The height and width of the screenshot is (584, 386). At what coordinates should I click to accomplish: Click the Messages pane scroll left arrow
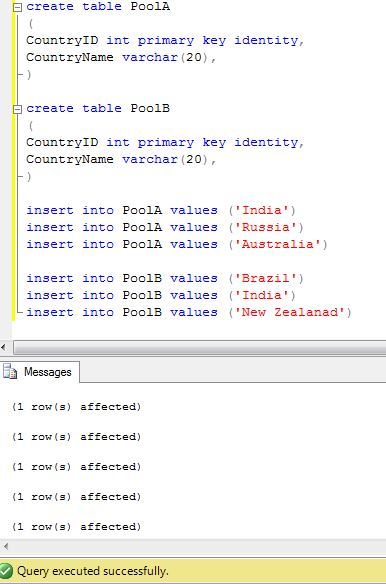pyautogui.click(x=6, y=547)
